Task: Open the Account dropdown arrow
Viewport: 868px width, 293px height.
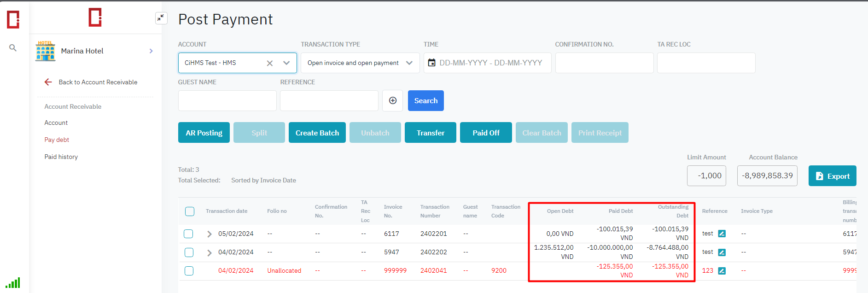Action: (286, 63)
